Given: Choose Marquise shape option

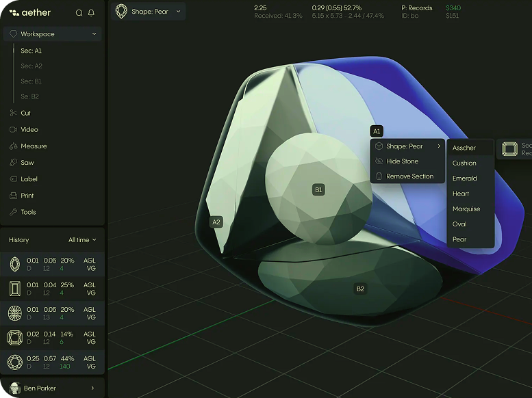Looking at the screenshot, I should click(466, 209).
